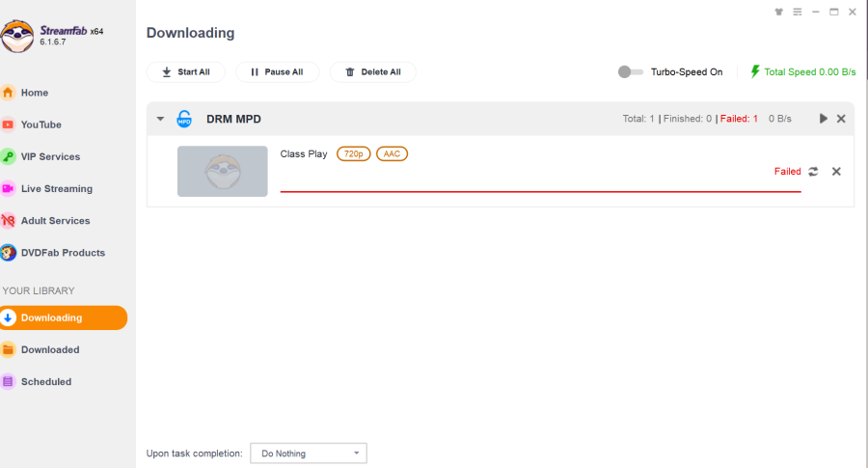This screenshot has width=868, height=468.
Task: Go to the YouTube section
Action: pos(41,124)
